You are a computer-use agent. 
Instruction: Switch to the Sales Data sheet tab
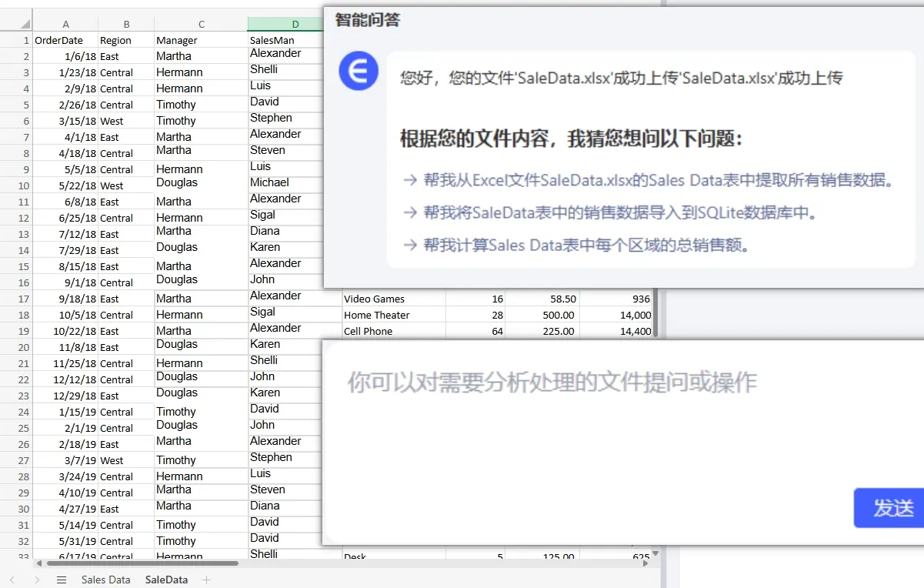[x=106, y=580]
